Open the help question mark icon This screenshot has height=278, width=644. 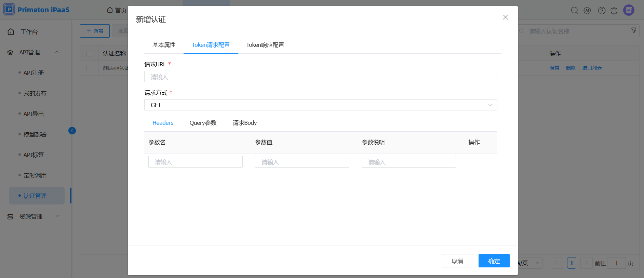(602, 11)
